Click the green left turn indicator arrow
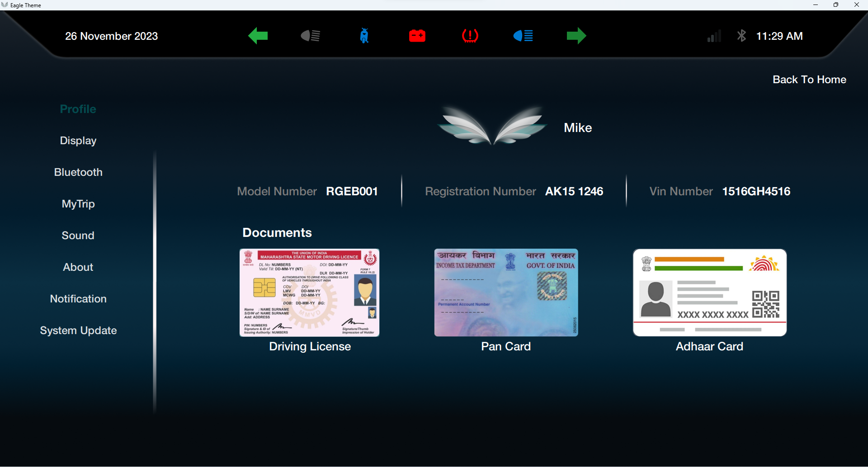The height and width of the screenshot is (467, 868). 258,36
